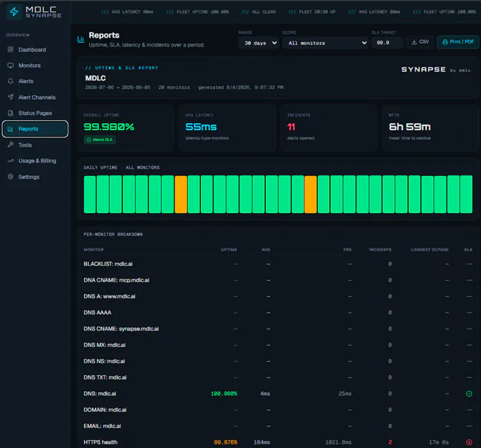The height and width of the screenshot is (448, 481).
Task: Click the Reports bar-chart sidebar icon
Action: click(x=10, y=129)
